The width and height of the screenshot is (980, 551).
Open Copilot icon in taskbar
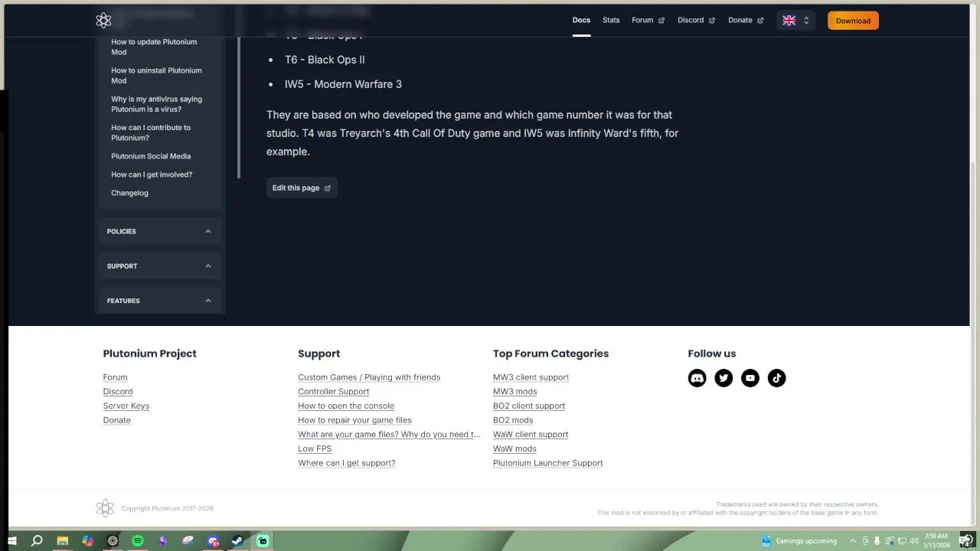point(87,541)
